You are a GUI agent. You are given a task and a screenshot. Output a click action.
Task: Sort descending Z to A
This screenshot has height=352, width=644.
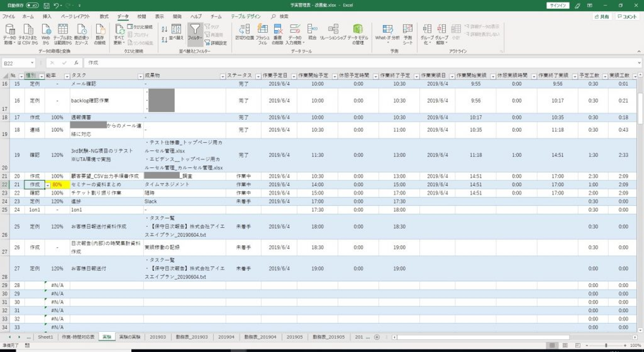[x=164, y=39]
